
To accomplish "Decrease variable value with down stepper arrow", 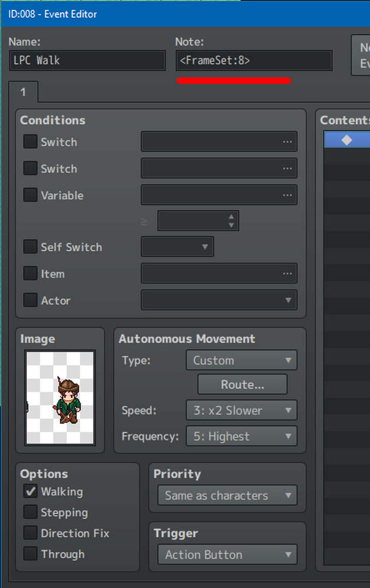I will click(x=231, y=225).
